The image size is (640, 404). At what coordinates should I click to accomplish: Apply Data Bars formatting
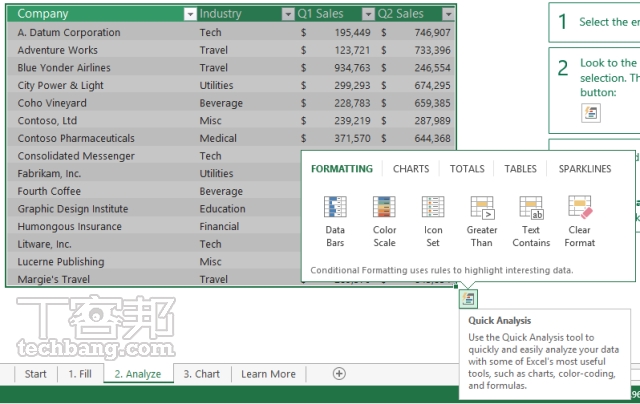[x=335, y=221]
